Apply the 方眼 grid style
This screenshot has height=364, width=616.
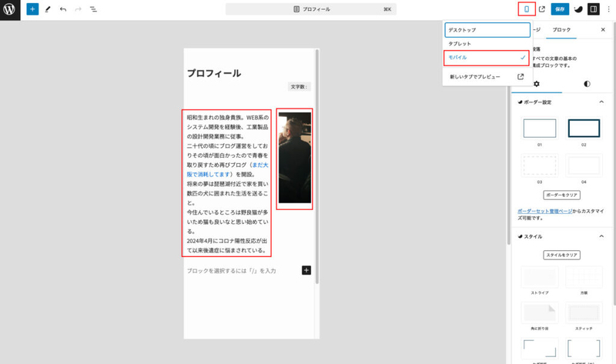point(584,278)
